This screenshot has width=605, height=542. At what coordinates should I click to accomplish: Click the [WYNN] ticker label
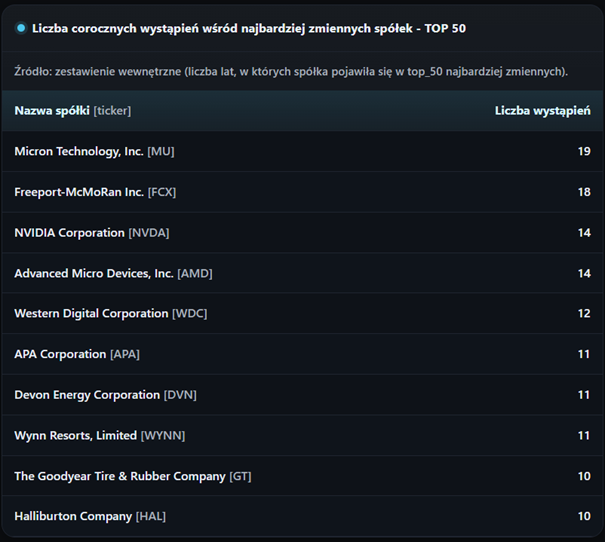163,435
